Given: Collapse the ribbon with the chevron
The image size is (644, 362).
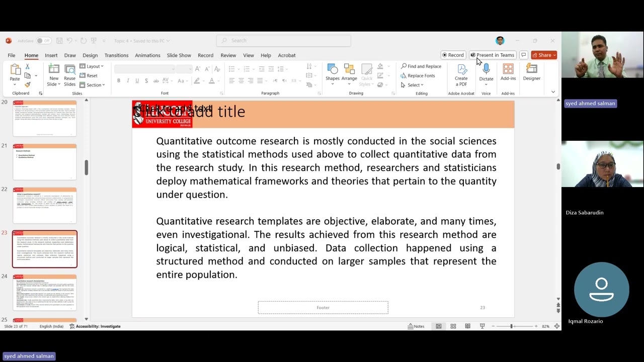Looking at the screenshot, I should pyautogui.click(x=553, y=92).
